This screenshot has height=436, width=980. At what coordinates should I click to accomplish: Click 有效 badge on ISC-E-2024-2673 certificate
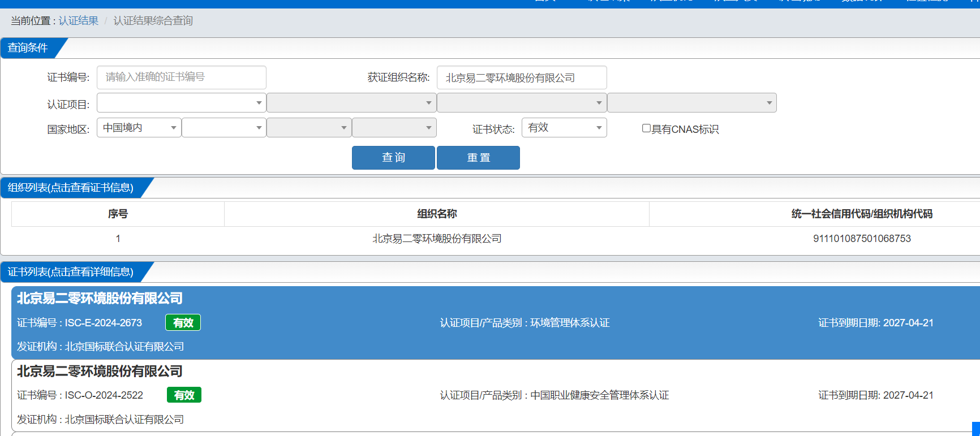pyautogui.click(x=183, y=322)
